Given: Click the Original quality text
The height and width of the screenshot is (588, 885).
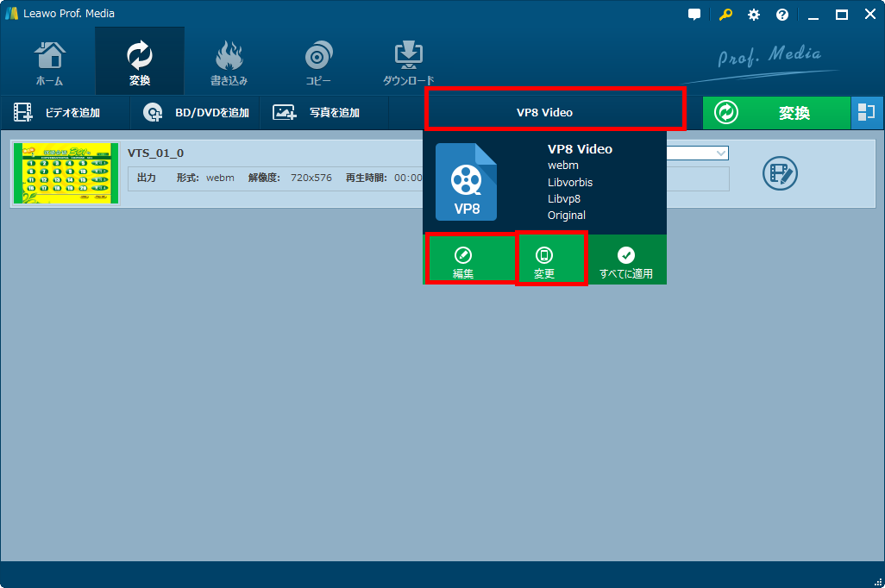Looking at the screenshot, I should click(567, 215).
